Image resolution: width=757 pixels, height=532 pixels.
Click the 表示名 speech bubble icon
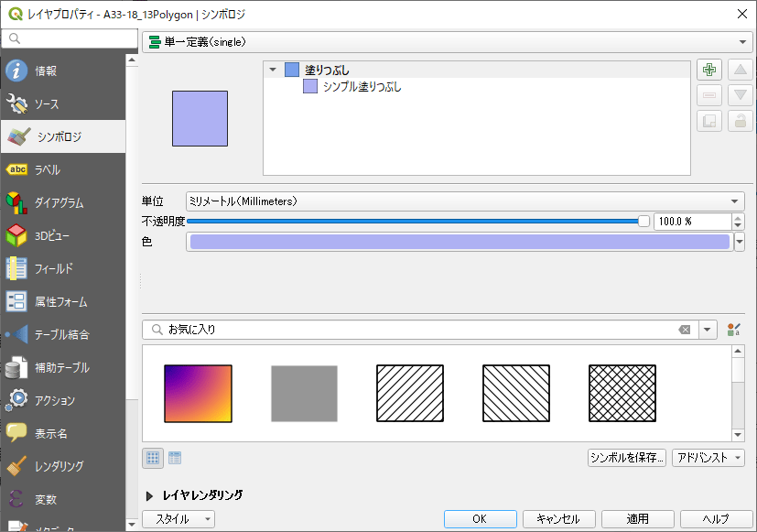point(16,433)
